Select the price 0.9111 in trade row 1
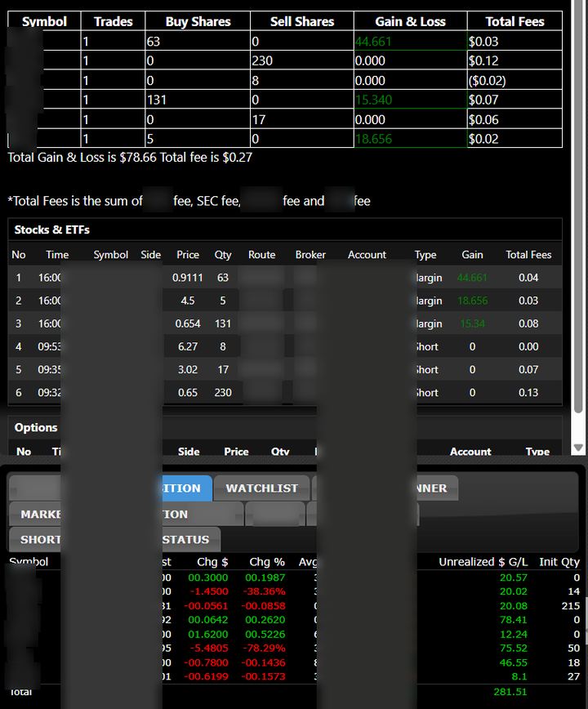The image size is (588, 709). 188,278
